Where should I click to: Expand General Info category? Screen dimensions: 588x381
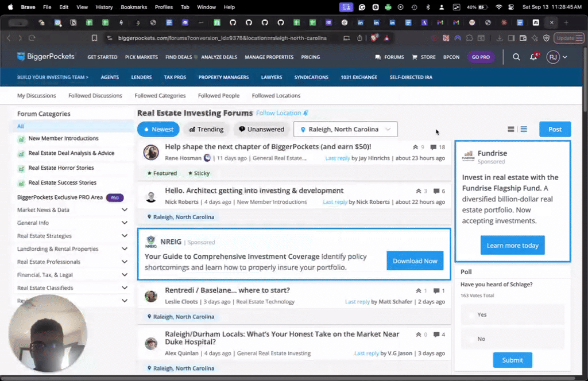coord(125,223)
